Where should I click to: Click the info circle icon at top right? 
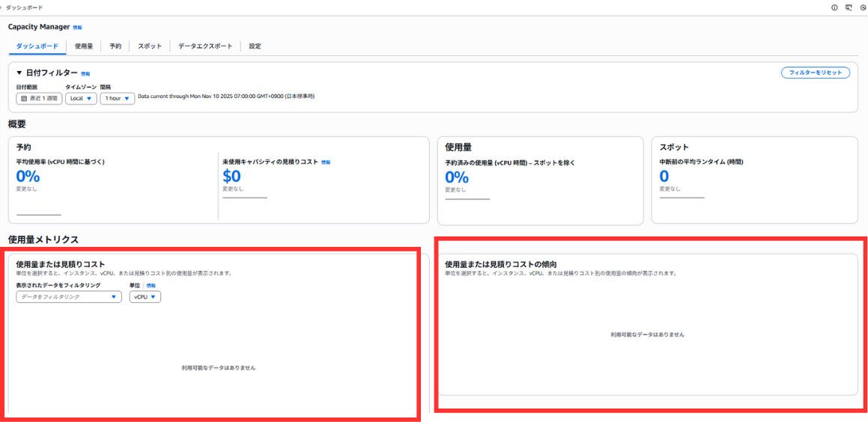point(834,7)
